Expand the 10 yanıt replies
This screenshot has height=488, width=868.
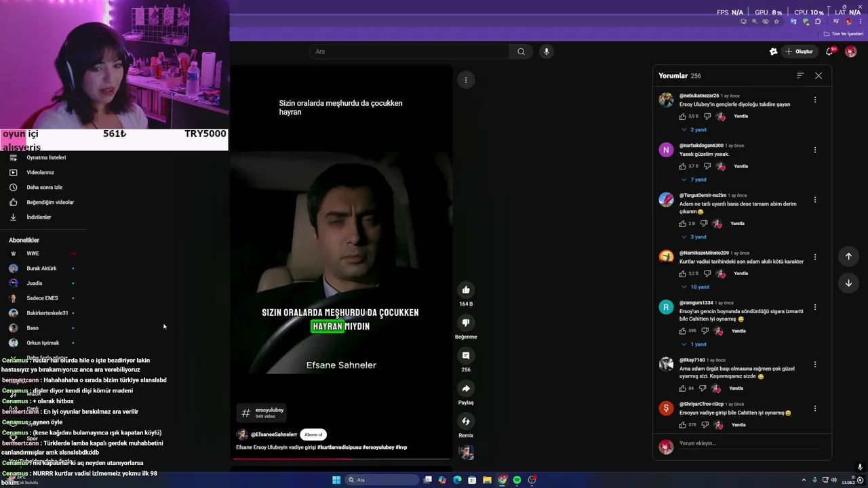695,287
